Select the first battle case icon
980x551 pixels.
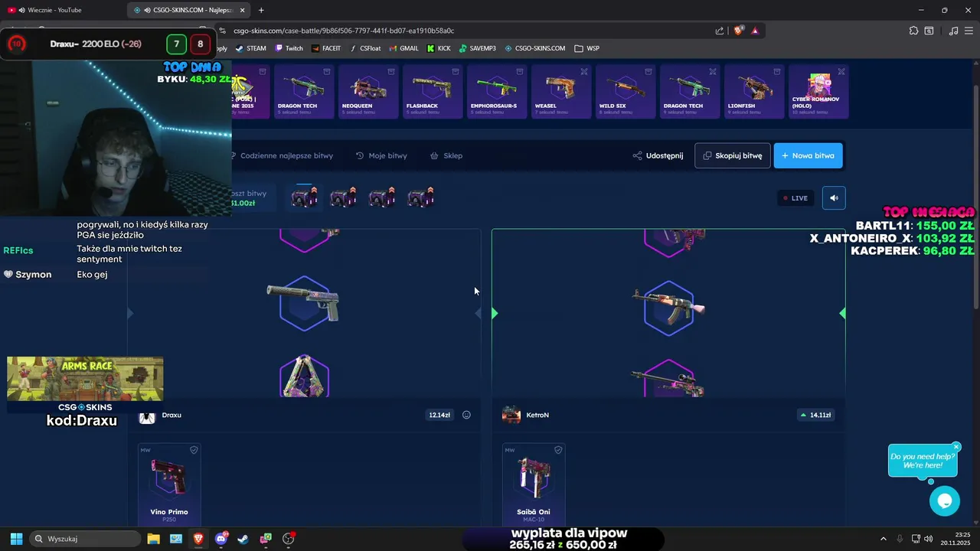[305, 197]
